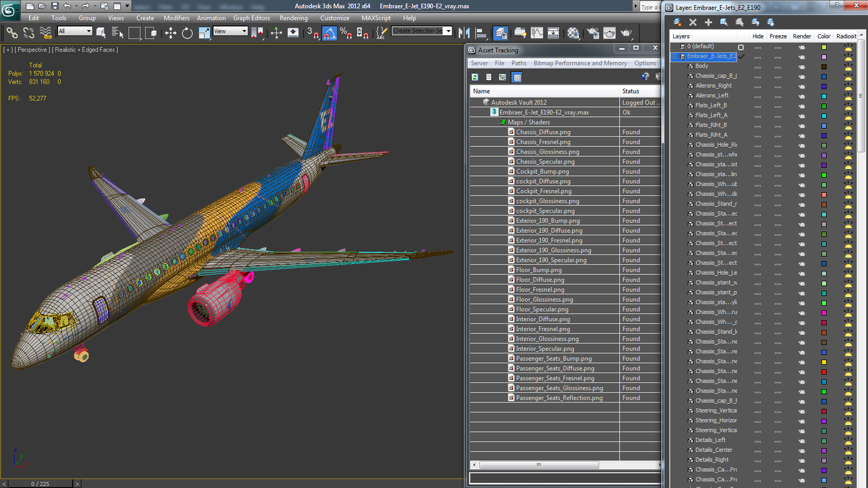The height and width of the screenshot is (488, 868).
Task: Toggle Radiosity for Ailerons_Left object
Action: coord(848,96)
